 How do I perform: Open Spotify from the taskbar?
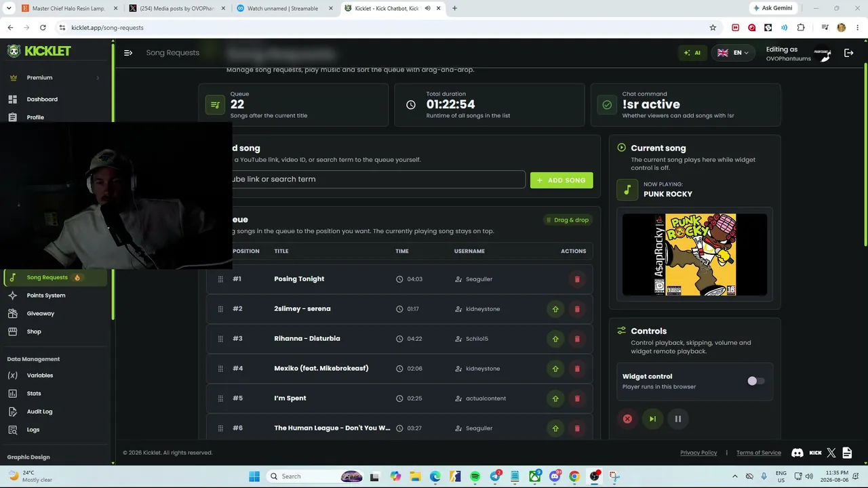coord(475,476)
